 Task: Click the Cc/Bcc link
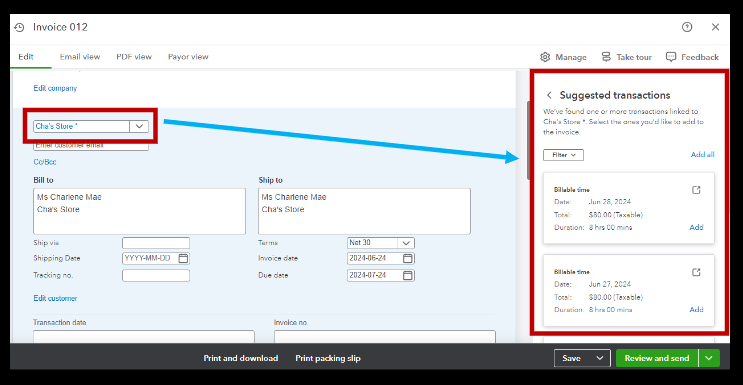(45, 162)
